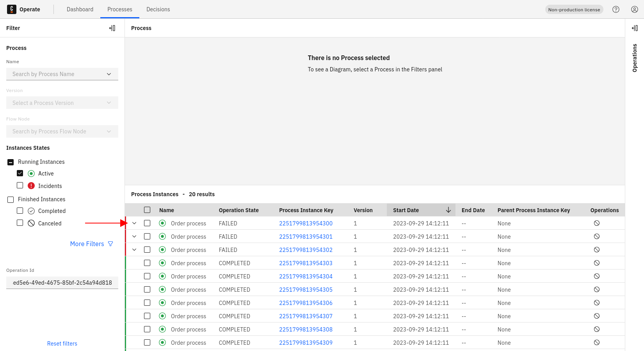Expand the first FAILED Order process row
Screen dimensions: 644x351
click(134, 223)
